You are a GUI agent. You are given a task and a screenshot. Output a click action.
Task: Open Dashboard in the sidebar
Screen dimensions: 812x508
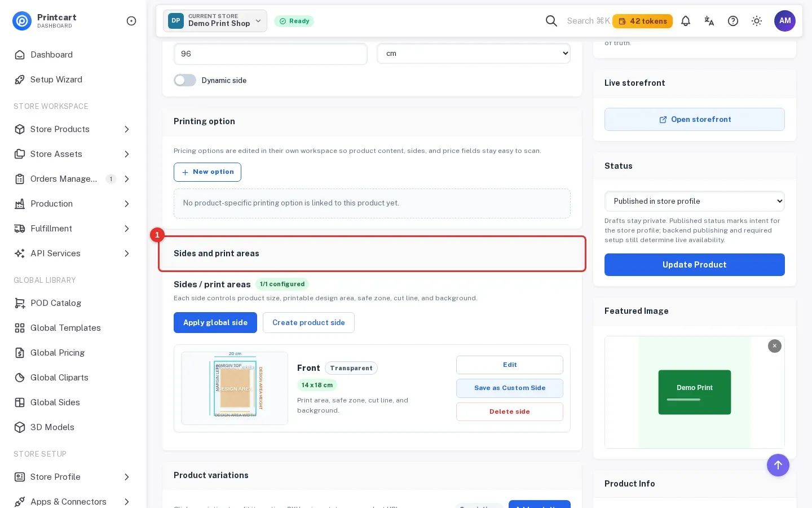(x=73, y=55)
